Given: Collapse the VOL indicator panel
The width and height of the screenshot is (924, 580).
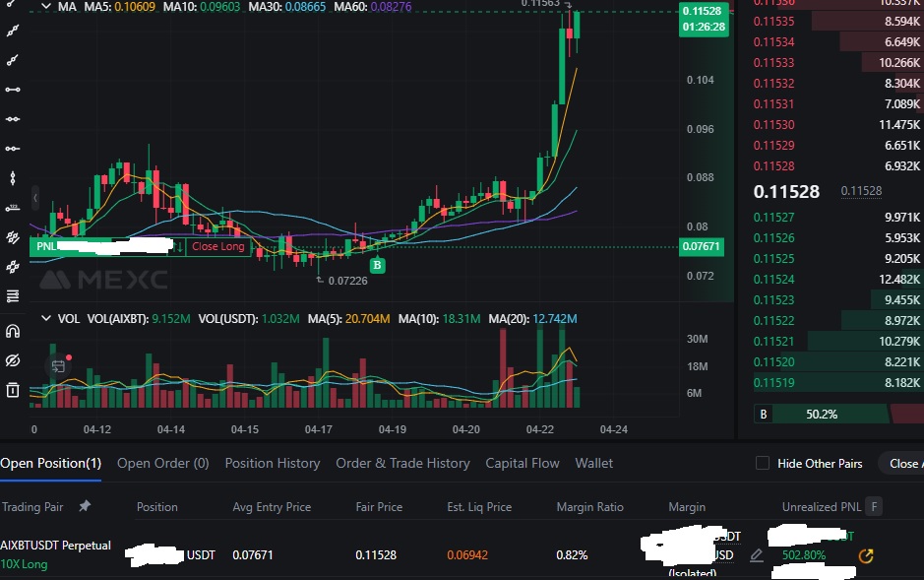Looking at the screenshot, I should [x=44, y=319].
